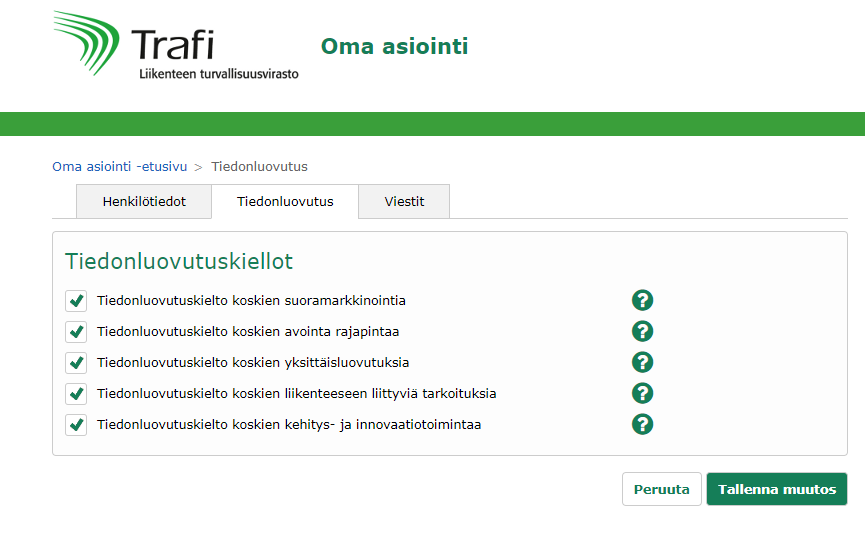Disable the yksittäisluovutuksia restriction checkbox
The height and width of the screenshot is (539, 865).
point(76,363)
